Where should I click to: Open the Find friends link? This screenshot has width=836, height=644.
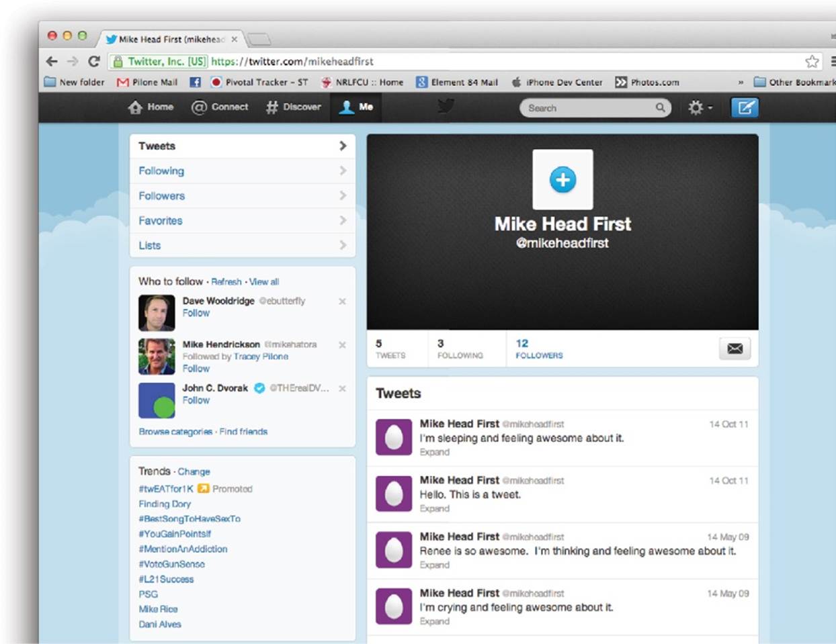pyautogui.click(x=243, y=432)
